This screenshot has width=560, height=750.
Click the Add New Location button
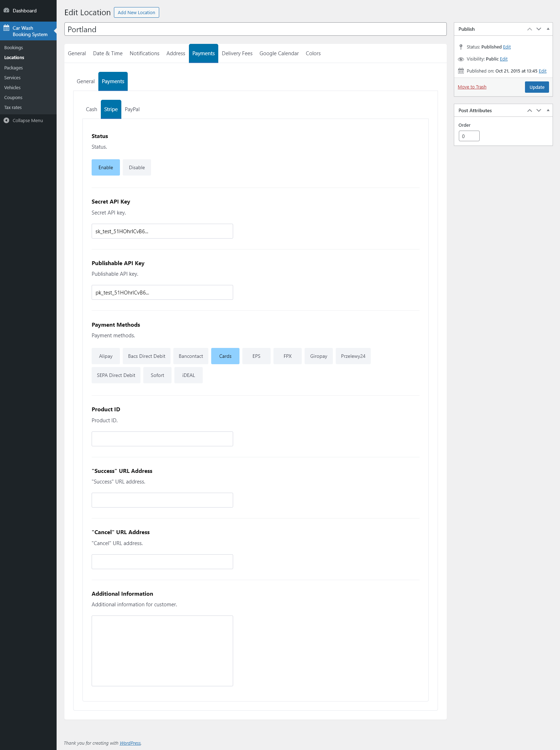[137, 12]
